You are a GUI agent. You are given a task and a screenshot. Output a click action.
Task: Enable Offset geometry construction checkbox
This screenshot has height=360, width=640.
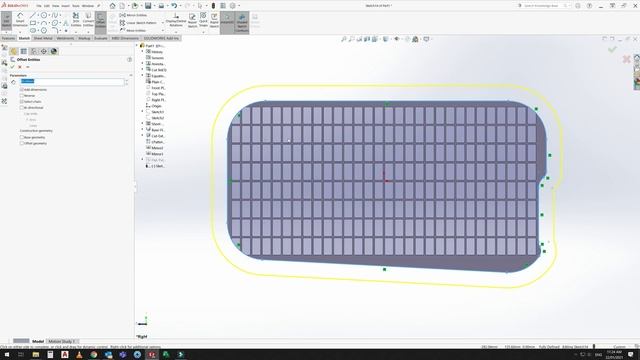point(22,143)
